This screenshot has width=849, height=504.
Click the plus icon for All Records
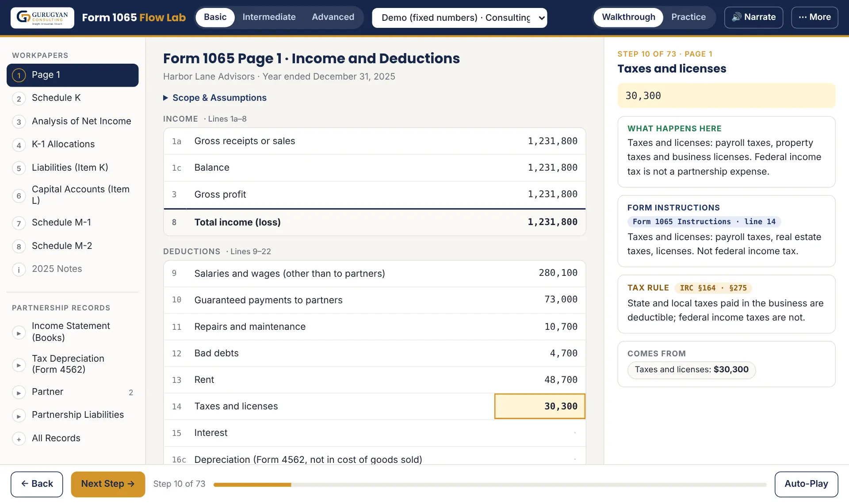point(19,439)
